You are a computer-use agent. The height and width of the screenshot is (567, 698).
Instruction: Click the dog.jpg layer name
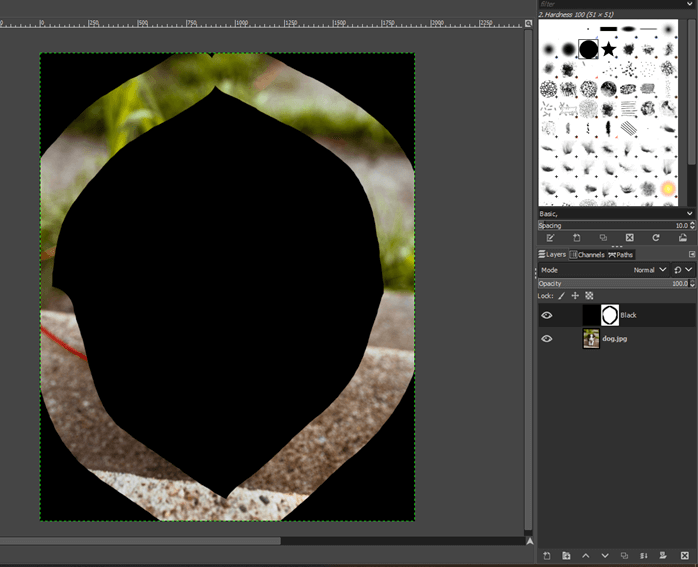coord(615,339)
